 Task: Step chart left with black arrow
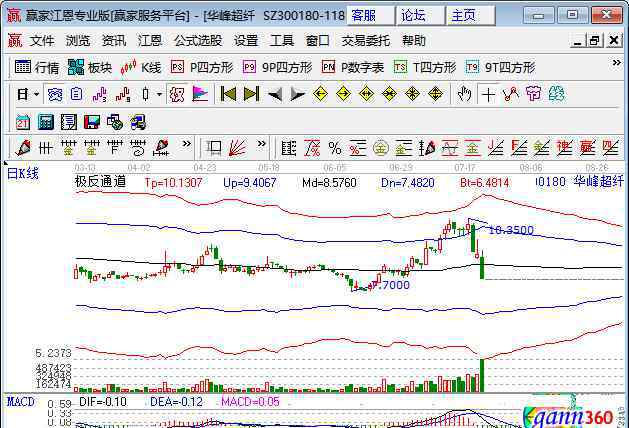tap(275, 95)
